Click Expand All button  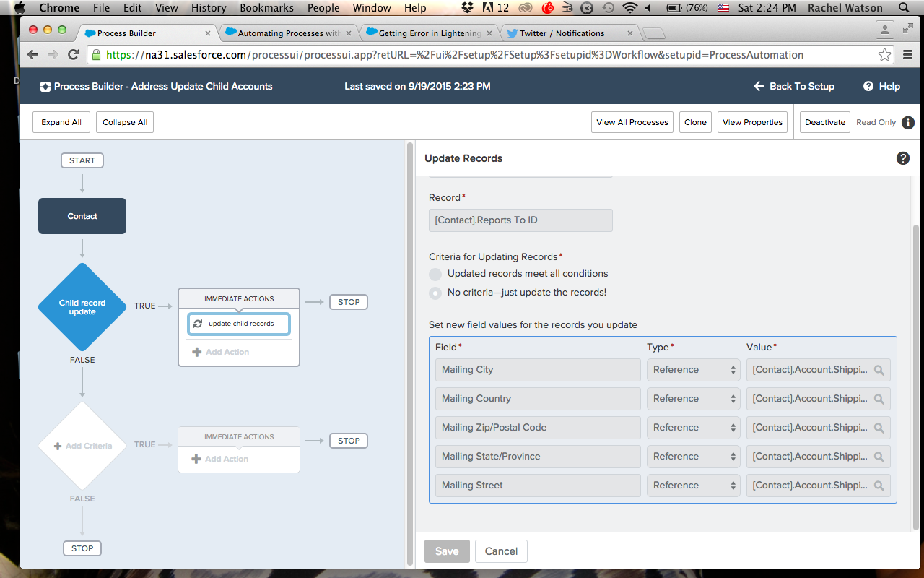[x=61, y=123]
